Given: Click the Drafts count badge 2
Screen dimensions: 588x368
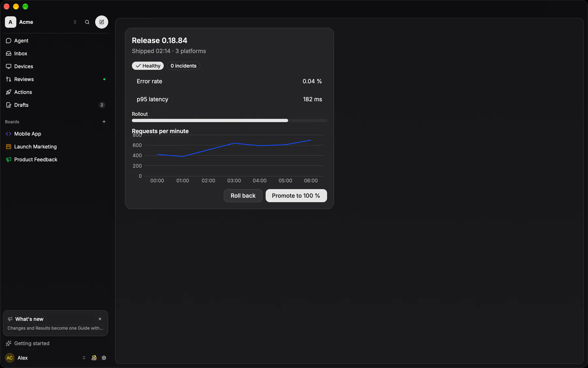Looking at the screenshot, I should coord(102,105).
